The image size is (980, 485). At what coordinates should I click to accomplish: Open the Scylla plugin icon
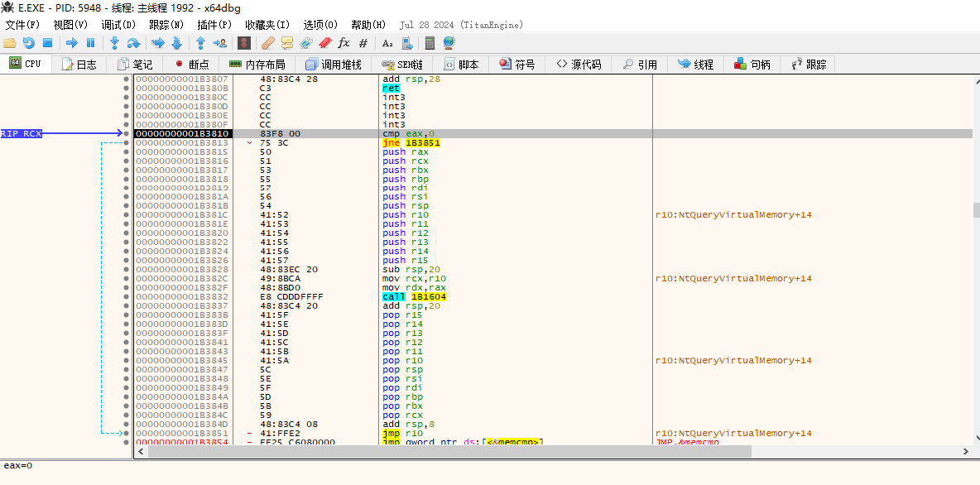click(x=244, y=43)
